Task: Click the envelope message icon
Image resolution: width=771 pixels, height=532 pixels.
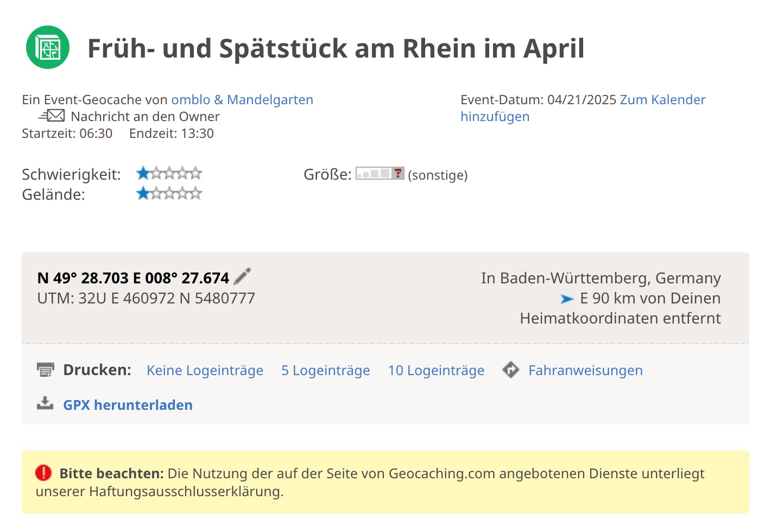Action: (x=52, y=116)
